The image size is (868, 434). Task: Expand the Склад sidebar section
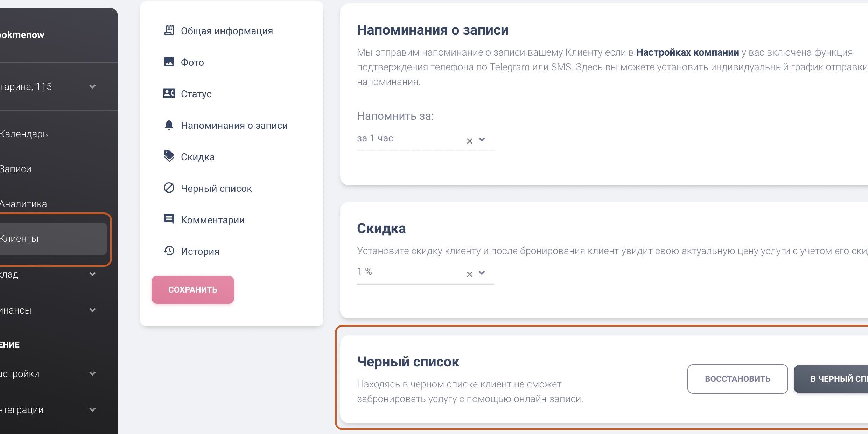92,274
